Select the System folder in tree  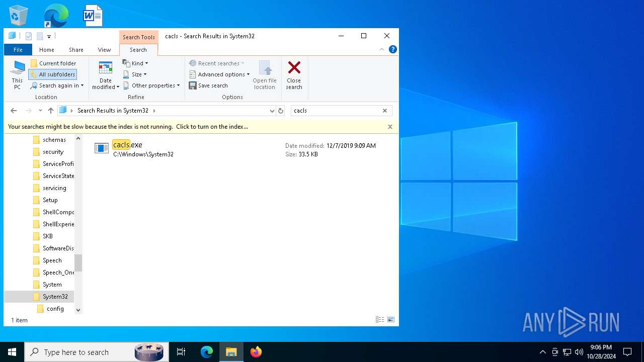pos(52,285)
